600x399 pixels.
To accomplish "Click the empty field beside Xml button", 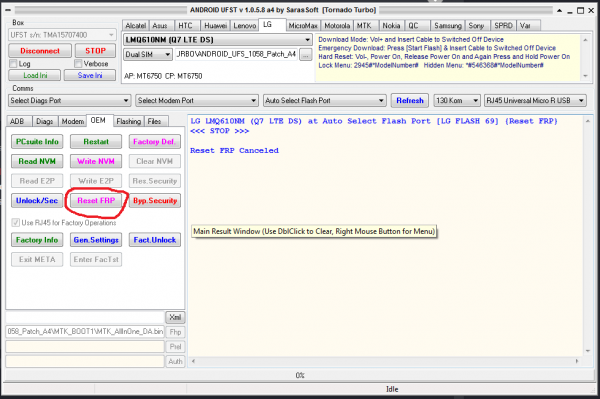I will [x=85, y=317].
